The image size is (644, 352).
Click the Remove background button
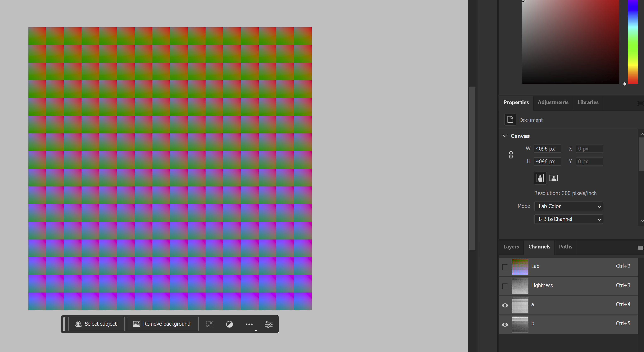[x=162, y=324]
